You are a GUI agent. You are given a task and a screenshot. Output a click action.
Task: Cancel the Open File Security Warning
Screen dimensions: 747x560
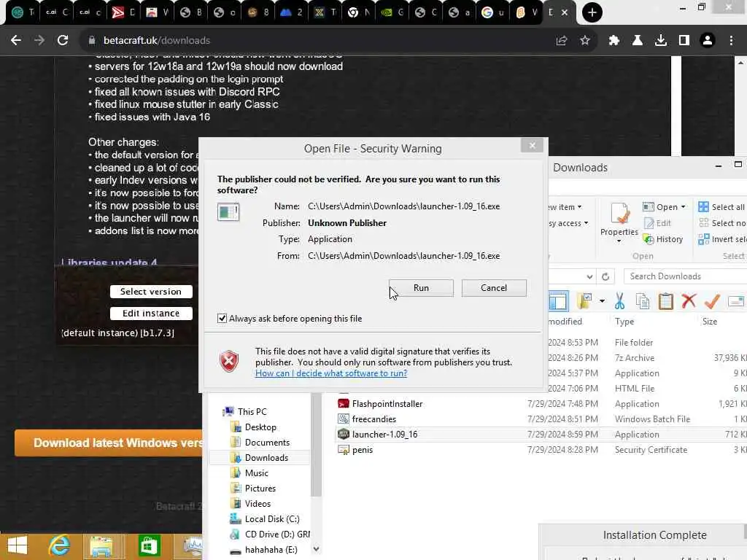click(494, 287)
